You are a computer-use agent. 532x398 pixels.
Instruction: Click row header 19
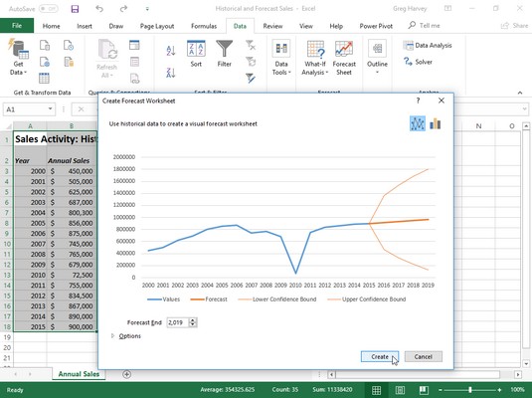tap(7, 337)
